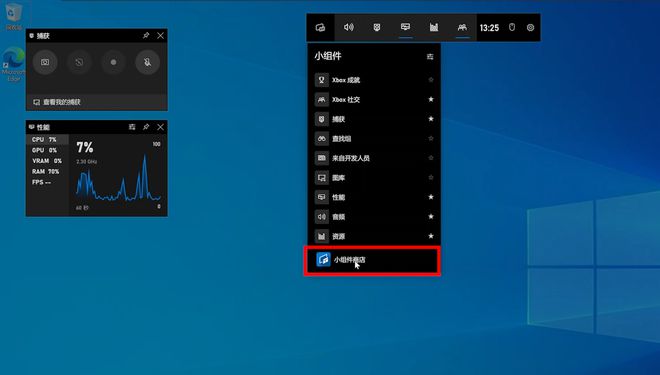Pin the 捕获 capture widget
This screenshot has width=660, height=375.
(146, 36)
